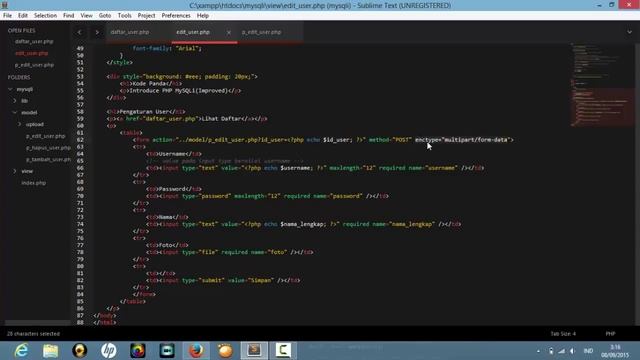
Task: Expand the lib folder
Action: tap(15, 100)
